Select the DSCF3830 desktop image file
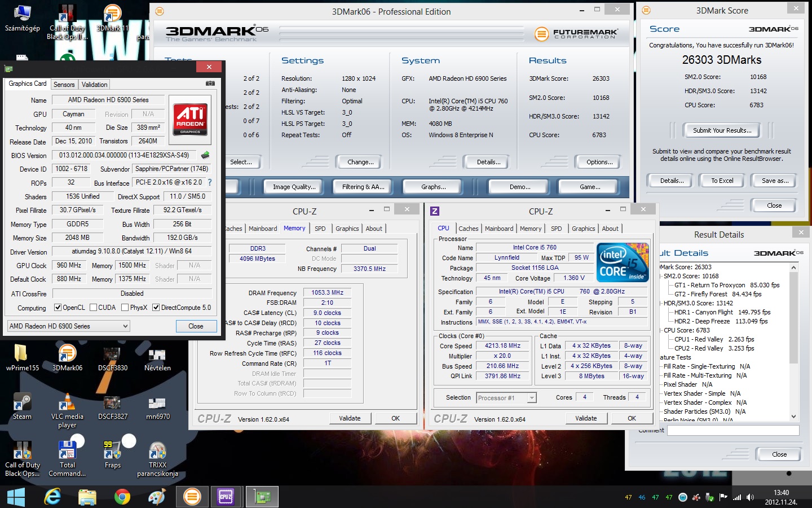 click(x=112, y=357)
